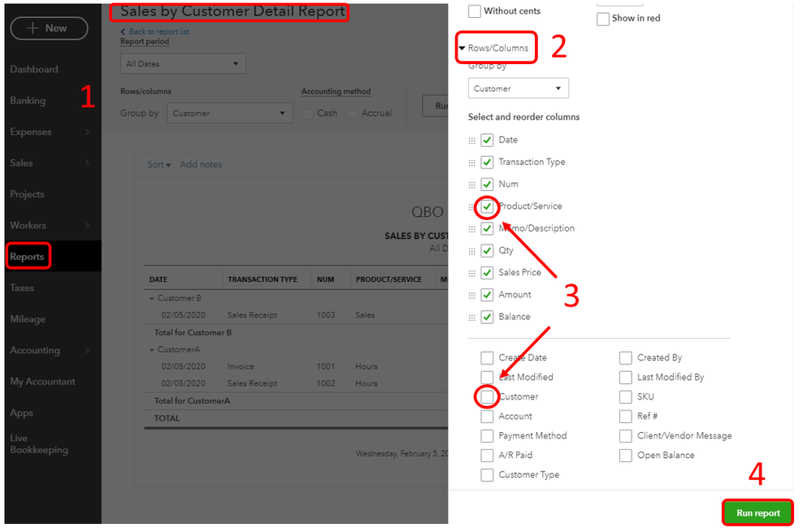Open Mileage from the sidebar
The height and width of the screenshot is (532, 812).
(28, 319)
